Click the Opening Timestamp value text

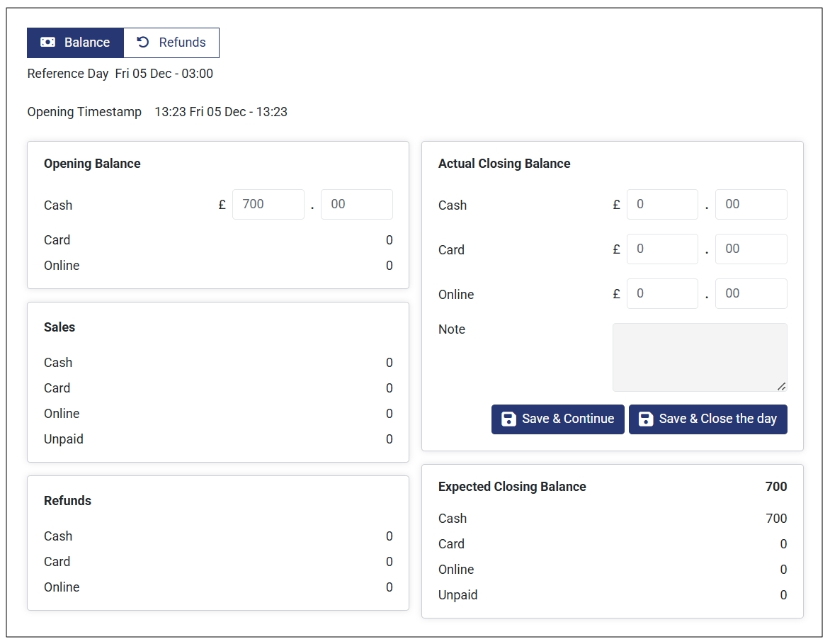point(221,112)
